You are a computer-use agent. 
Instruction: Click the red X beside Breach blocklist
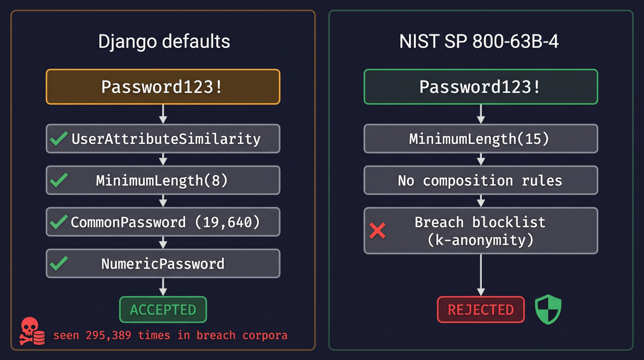coord(378,231)
